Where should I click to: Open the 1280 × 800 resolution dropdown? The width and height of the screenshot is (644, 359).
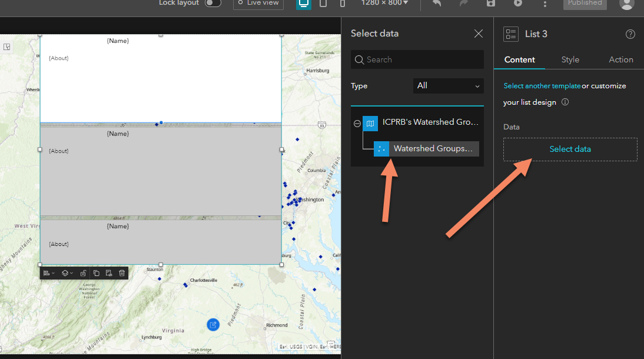384,4
